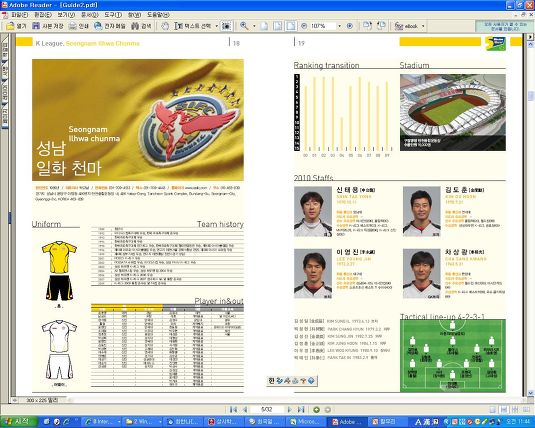The height and width of the screenshot is (428, 535).
Task: Open the 보기(V) View menu
Action: [66, 15]
